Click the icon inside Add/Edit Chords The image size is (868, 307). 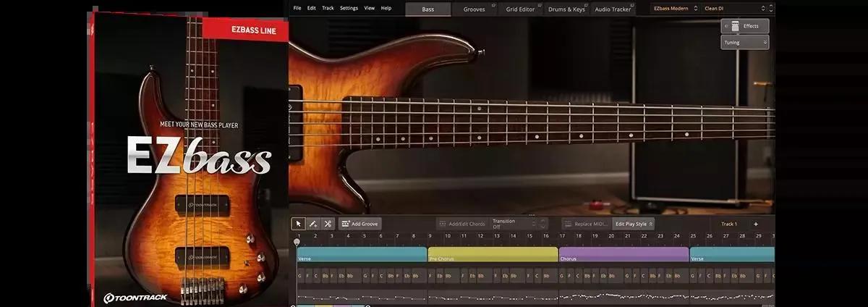click(x=443, y=224)
